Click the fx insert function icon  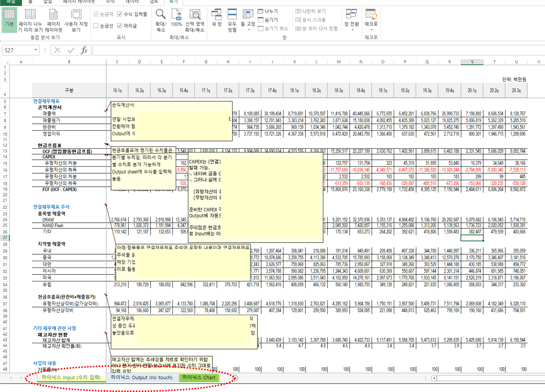coord(84,50)
